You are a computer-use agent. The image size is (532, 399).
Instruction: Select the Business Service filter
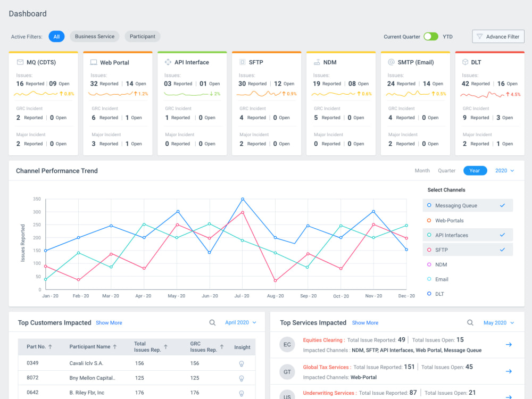pyautogui.click(x=95, y=37)
